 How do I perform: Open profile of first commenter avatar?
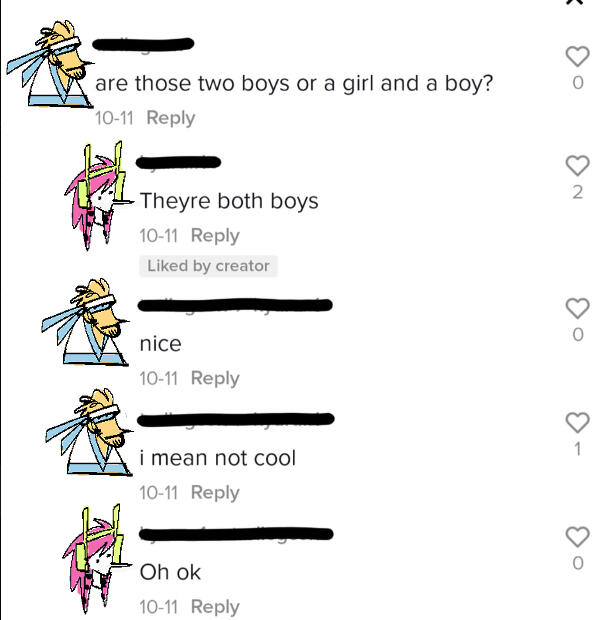click(x=50, y=64)
